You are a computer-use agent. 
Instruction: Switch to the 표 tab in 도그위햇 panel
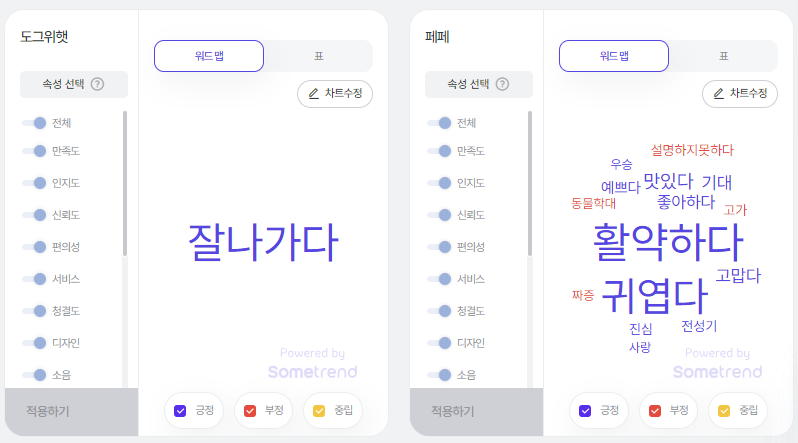tap(319, 56)
